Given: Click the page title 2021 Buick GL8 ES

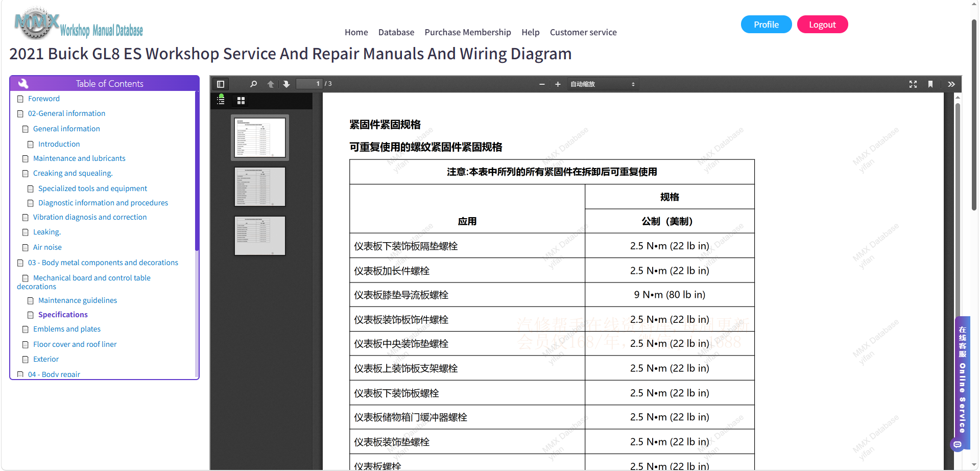Looking at the screenshot, I should pos(291,54).
